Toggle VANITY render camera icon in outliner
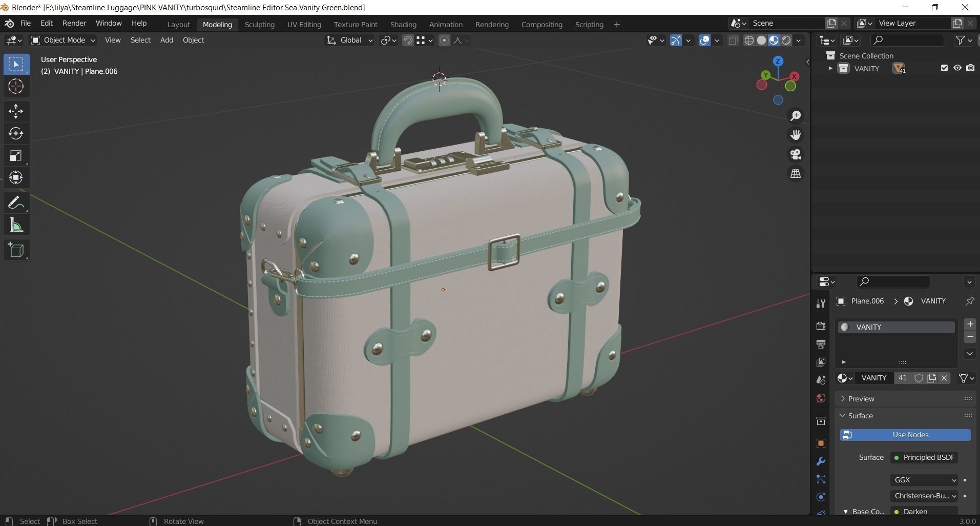The height and width of the screenshot is (526, 980). click(970, 68)
